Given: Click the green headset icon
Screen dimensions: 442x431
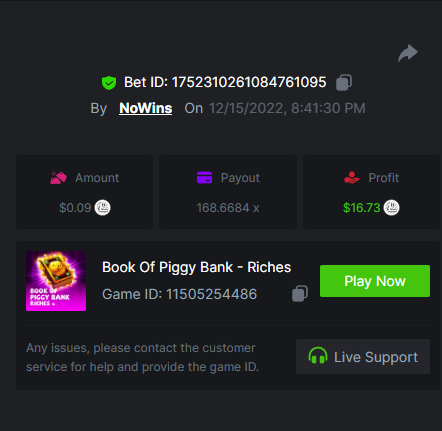Looking at the screenshot, I should tap(318, 355).
